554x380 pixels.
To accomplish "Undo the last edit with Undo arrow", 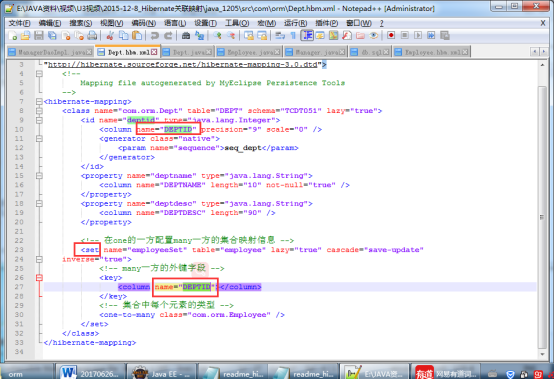I will (x=155, y=35).
